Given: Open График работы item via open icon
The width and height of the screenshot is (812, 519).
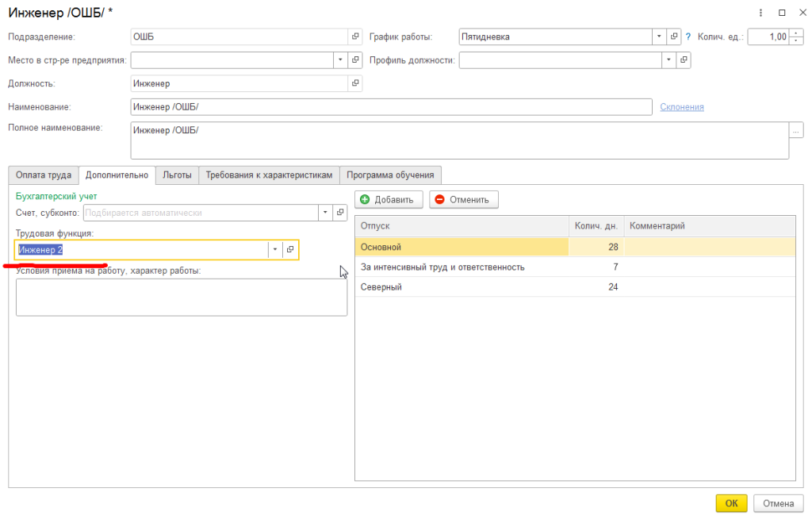Looking at the screenshot, I should [674, 37].
